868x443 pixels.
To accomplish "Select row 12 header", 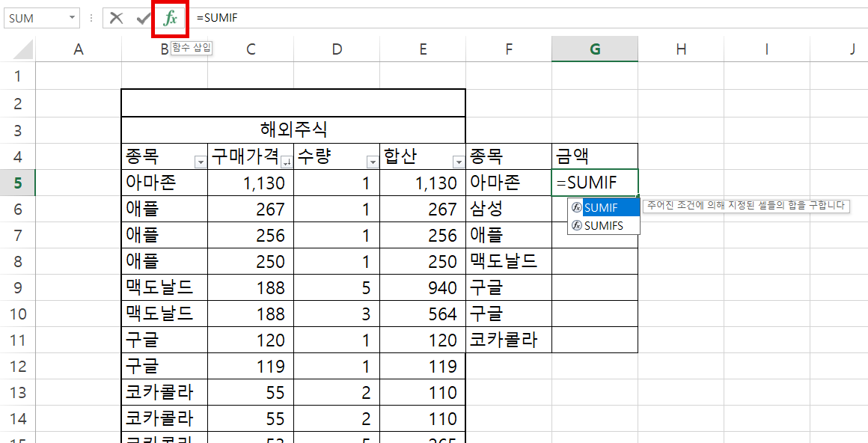I will pos(18,366).
